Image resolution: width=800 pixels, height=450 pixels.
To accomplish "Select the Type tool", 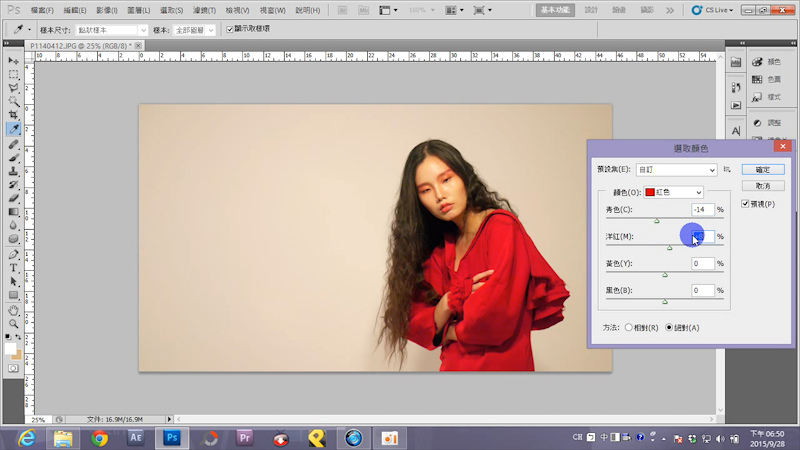I will [13, 268].
